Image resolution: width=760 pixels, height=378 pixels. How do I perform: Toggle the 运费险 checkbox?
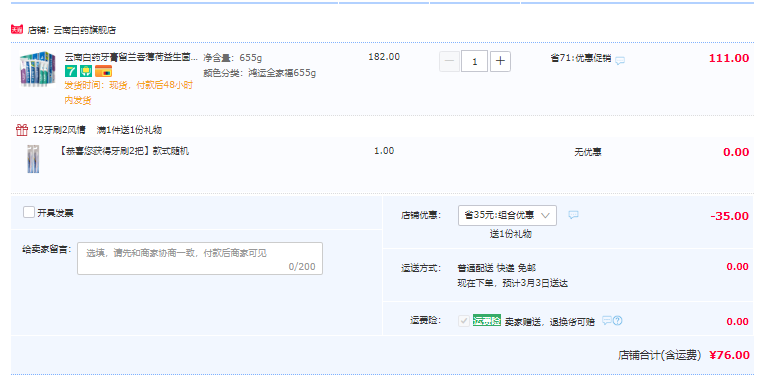point(464,321)
